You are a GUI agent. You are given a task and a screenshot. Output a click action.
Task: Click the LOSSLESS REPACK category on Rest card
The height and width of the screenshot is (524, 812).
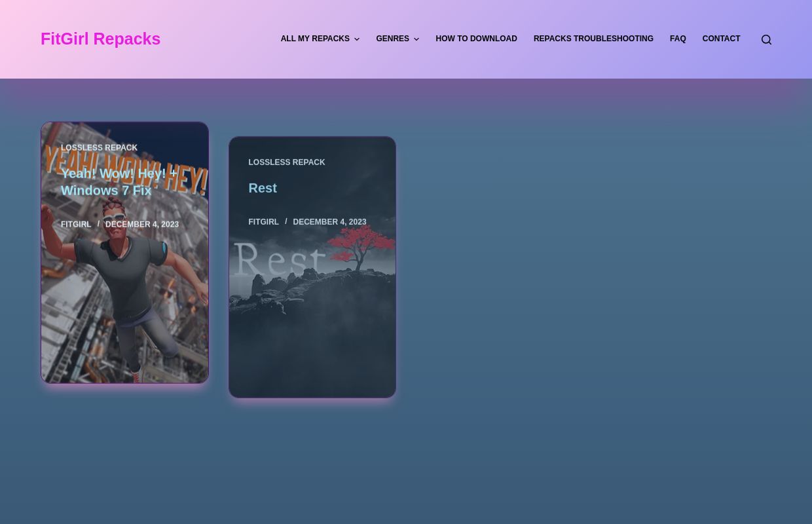coord(287,162)
